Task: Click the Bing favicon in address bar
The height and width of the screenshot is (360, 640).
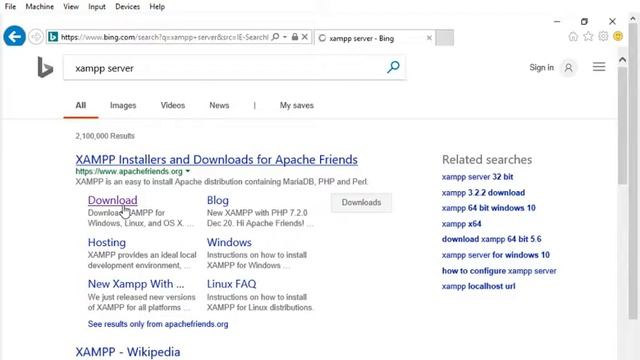Action: [x=53, y=37]
